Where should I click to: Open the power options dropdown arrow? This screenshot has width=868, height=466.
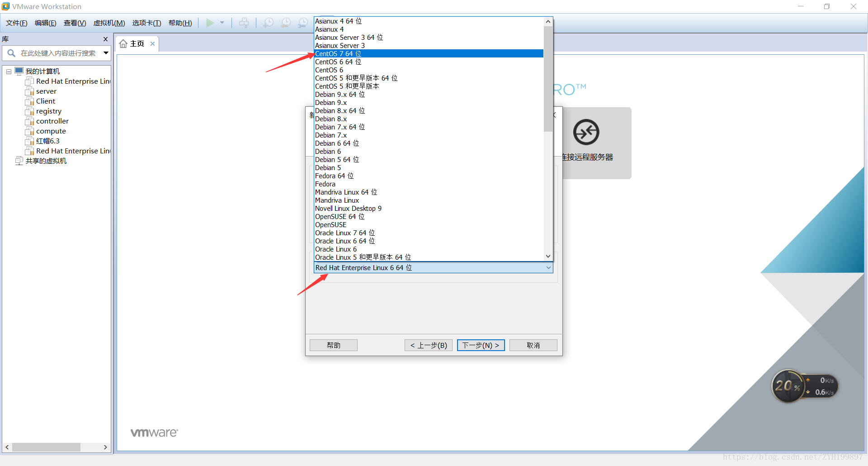[x=222, y=23]
